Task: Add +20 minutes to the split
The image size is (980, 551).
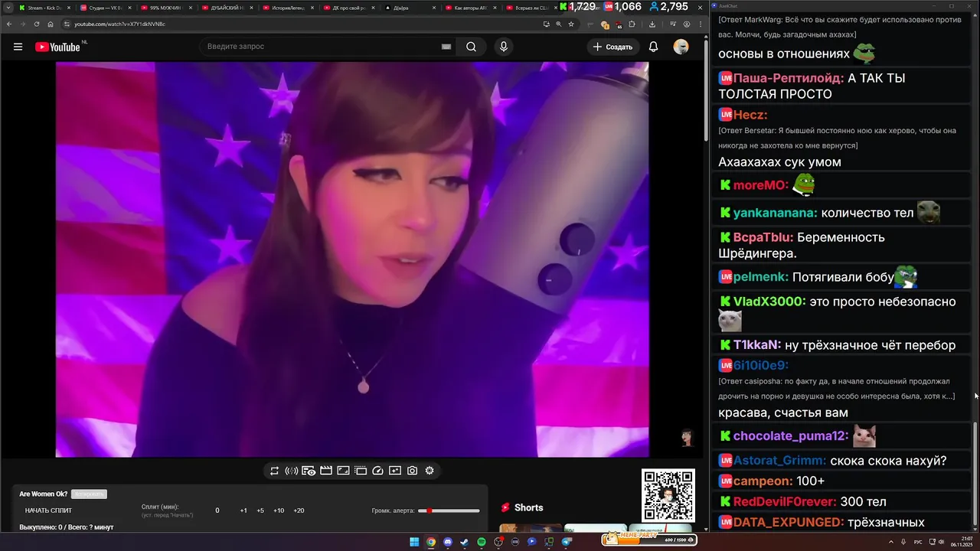Action: click(299, 510)
